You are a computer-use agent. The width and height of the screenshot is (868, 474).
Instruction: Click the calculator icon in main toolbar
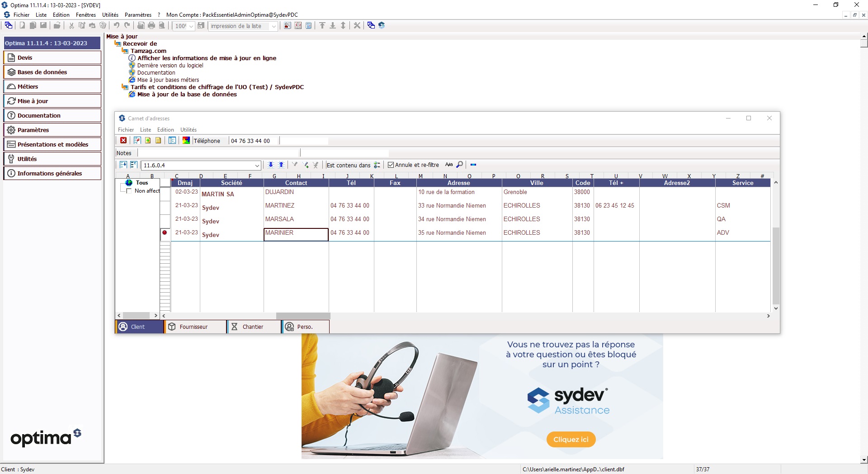point(308,25)
